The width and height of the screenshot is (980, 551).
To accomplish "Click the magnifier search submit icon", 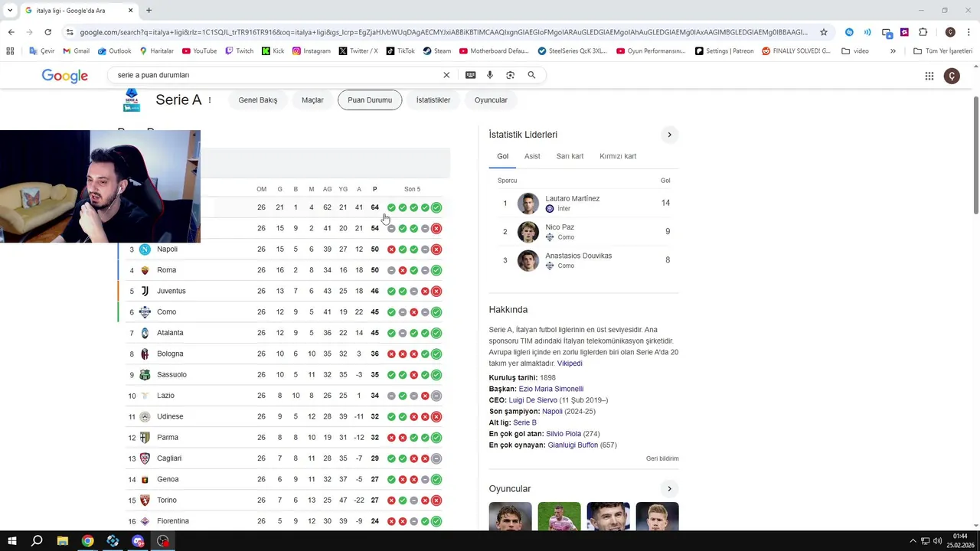I will click(x=531, y=75).
